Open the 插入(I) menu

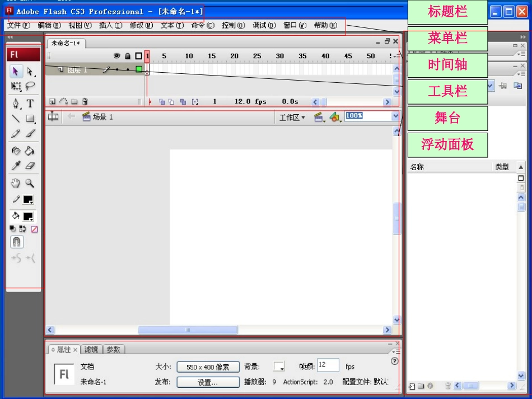[111, 25]
